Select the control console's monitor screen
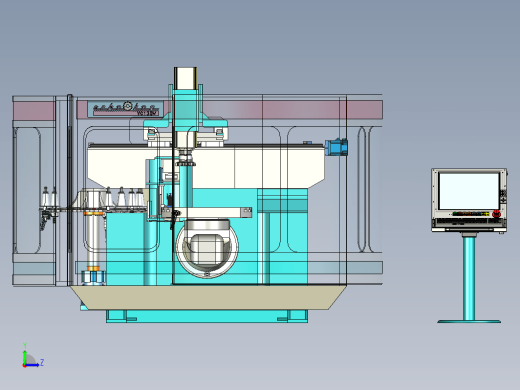The height and width of the screenshot is (390, 520). coord(469,191)
